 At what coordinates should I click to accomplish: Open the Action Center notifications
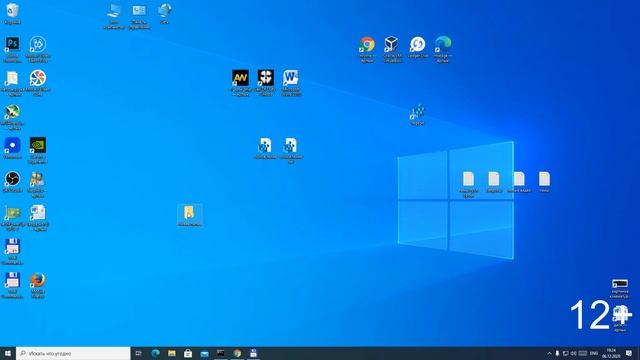(629, 353)
